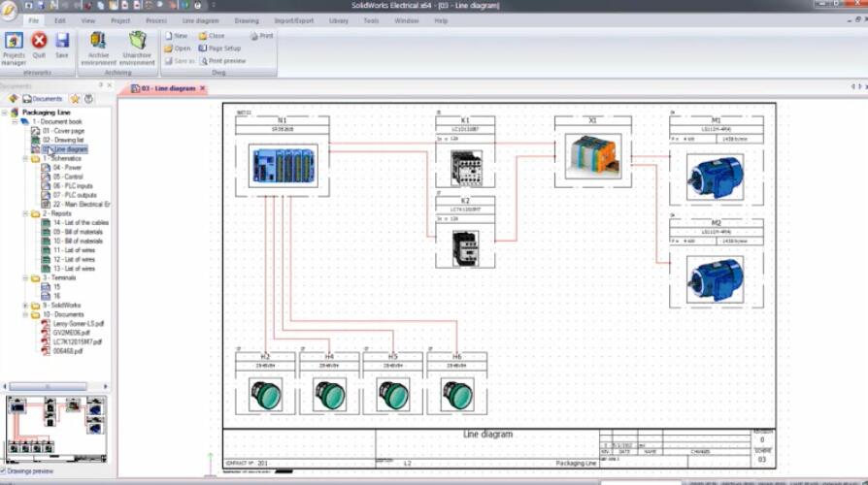Click round icon right of the star

88,99
